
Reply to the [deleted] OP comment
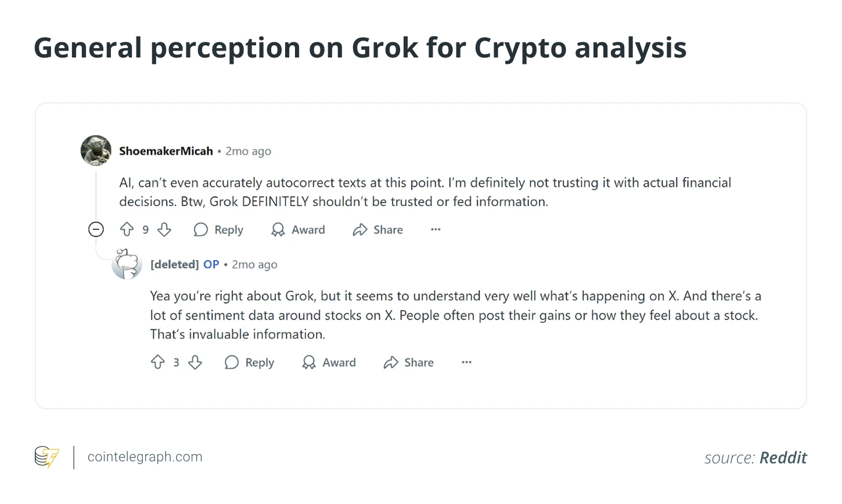[249, 362]
